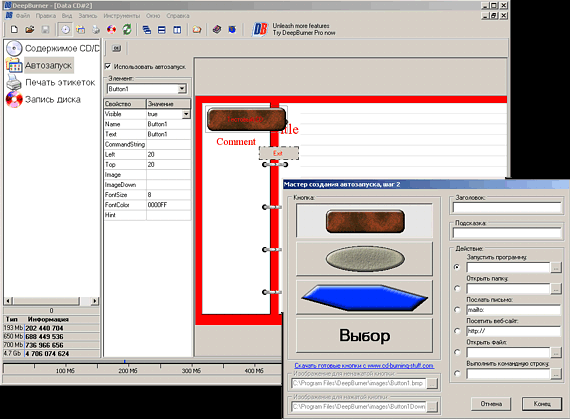This screenshot has height=419, width=570.
Task: Select Открыть папку radio button
Action: tap(457, 289)
